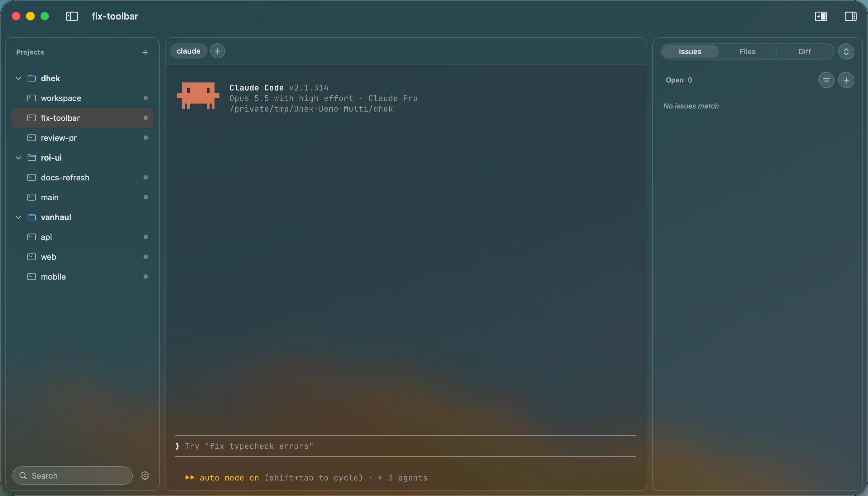Click the roi-ui folder icon
This screenshot has height=496, width=868.
(x=32, y=157)
